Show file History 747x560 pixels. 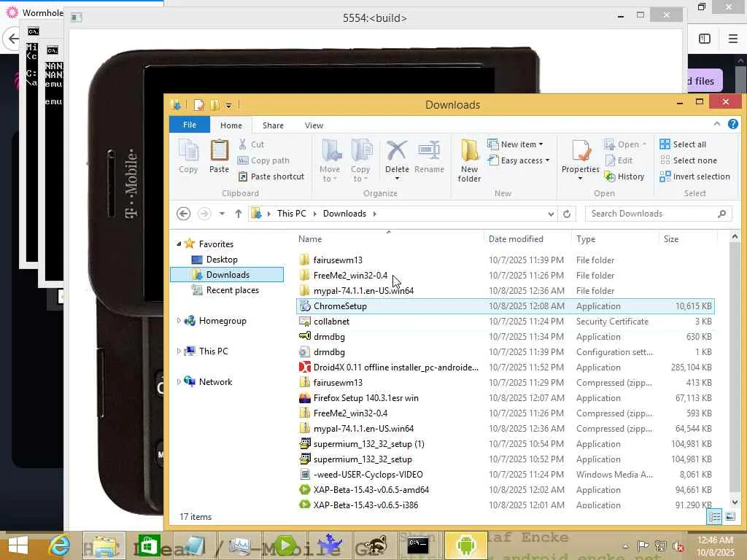click(624, 176)
